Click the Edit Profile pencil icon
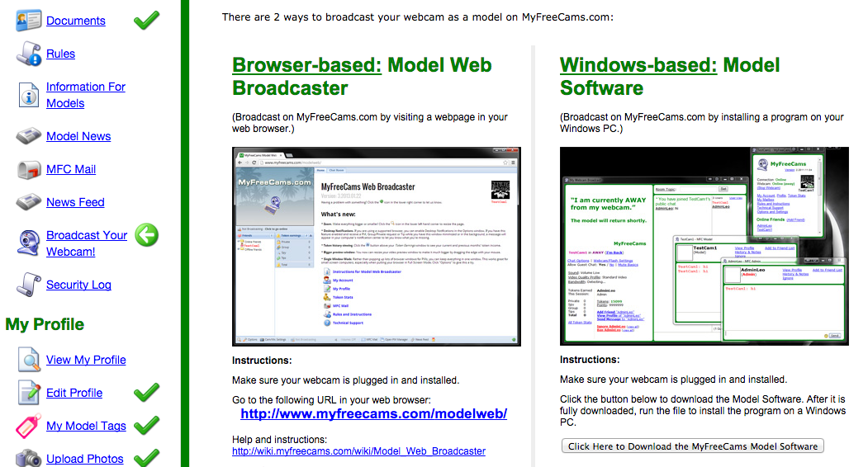Viewport: 868px width, 467px height. pos(29,393)
